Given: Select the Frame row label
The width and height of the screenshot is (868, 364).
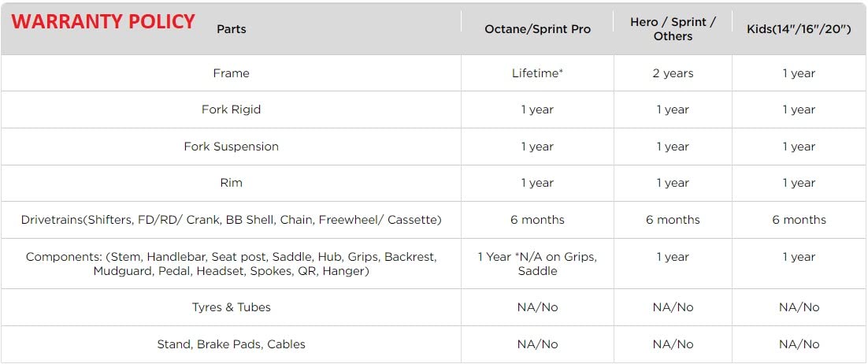Looking at the screenshot, I should (231, 73).
